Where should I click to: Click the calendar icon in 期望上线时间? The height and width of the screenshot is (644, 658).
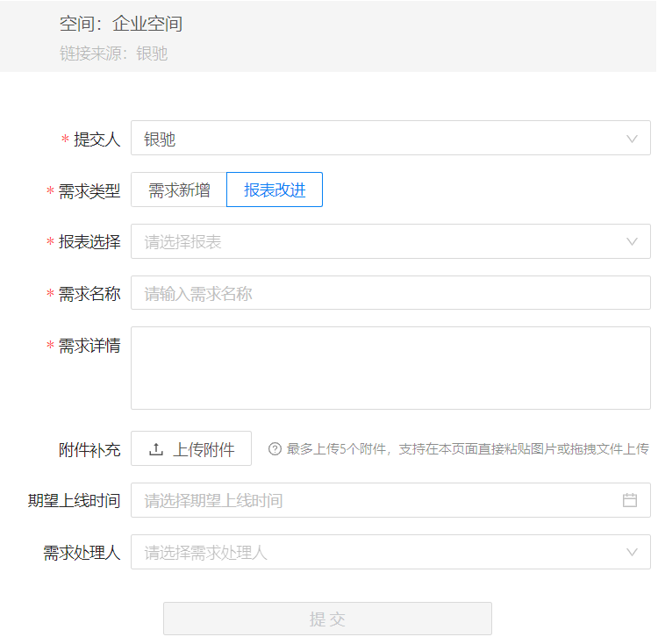tap(629, 500)
